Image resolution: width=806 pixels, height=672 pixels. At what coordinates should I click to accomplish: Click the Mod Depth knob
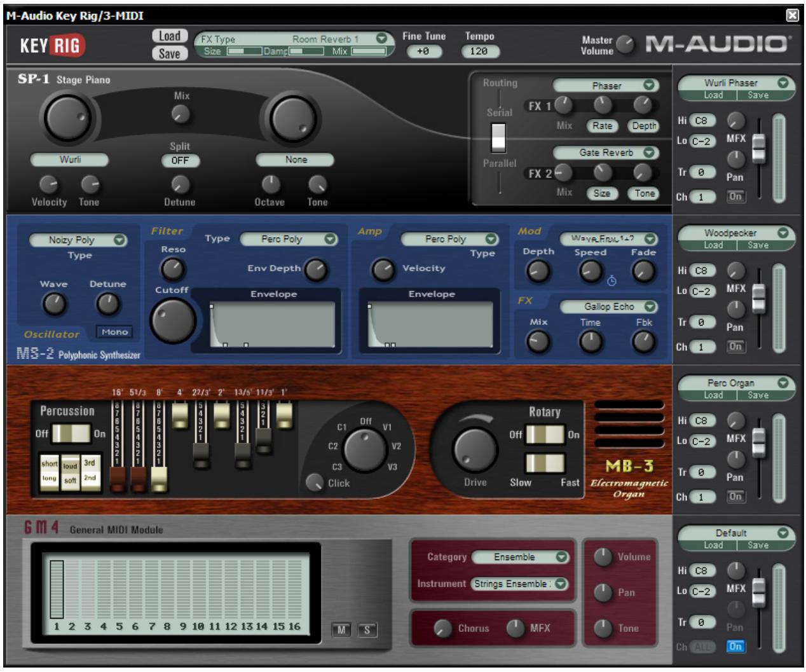coord(538,271)
